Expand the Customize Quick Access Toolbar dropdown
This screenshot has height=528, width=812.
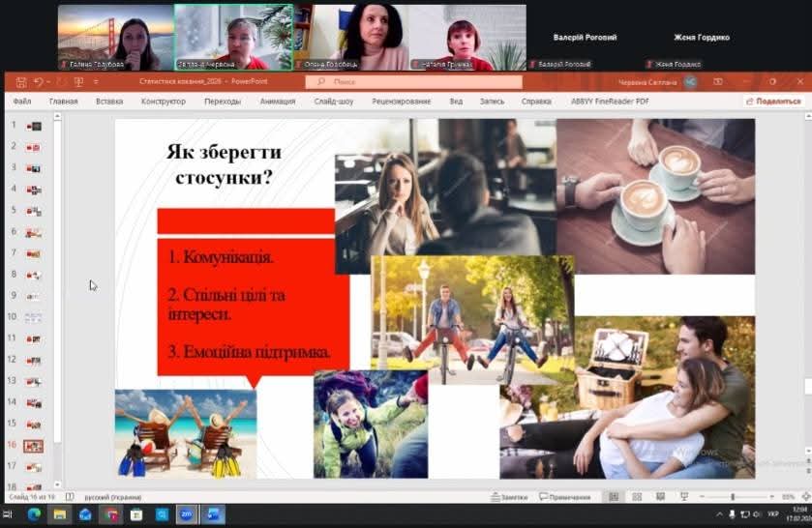(x=95, y=82)
